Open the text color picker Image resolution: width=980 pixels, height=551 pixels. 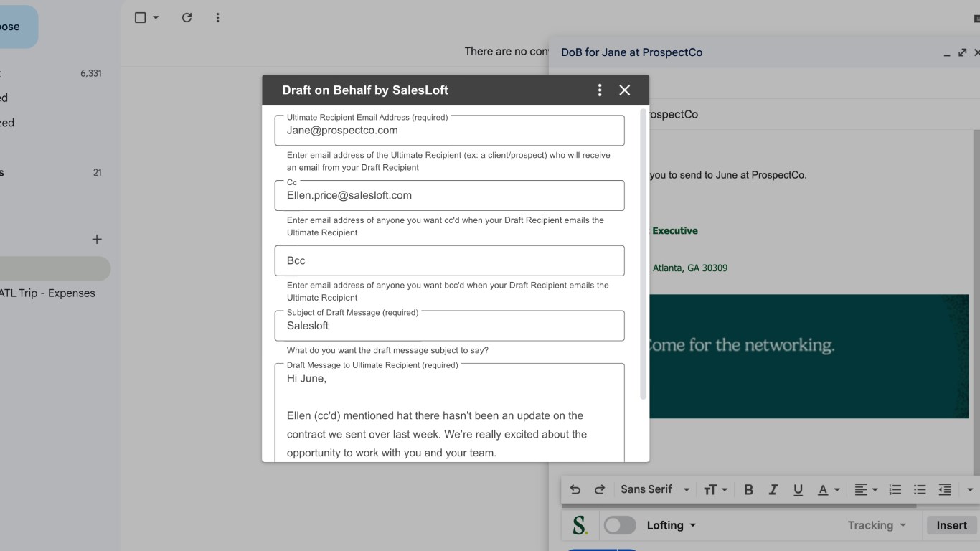828,489
